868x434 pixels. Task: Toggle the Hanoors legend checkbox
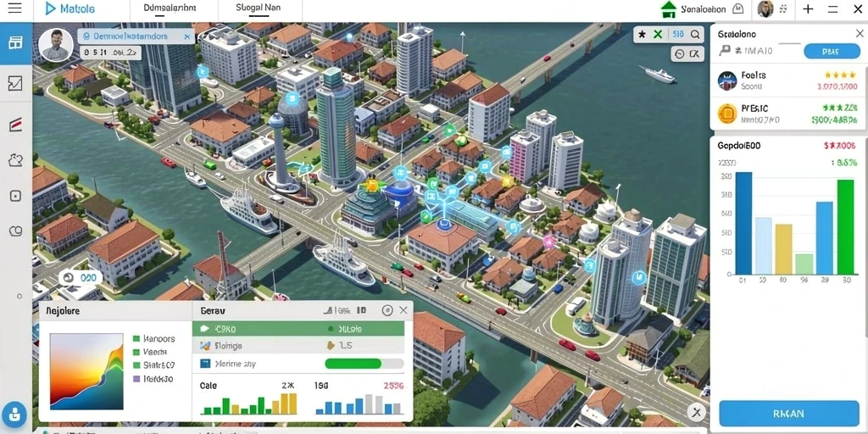click(136, 338)
